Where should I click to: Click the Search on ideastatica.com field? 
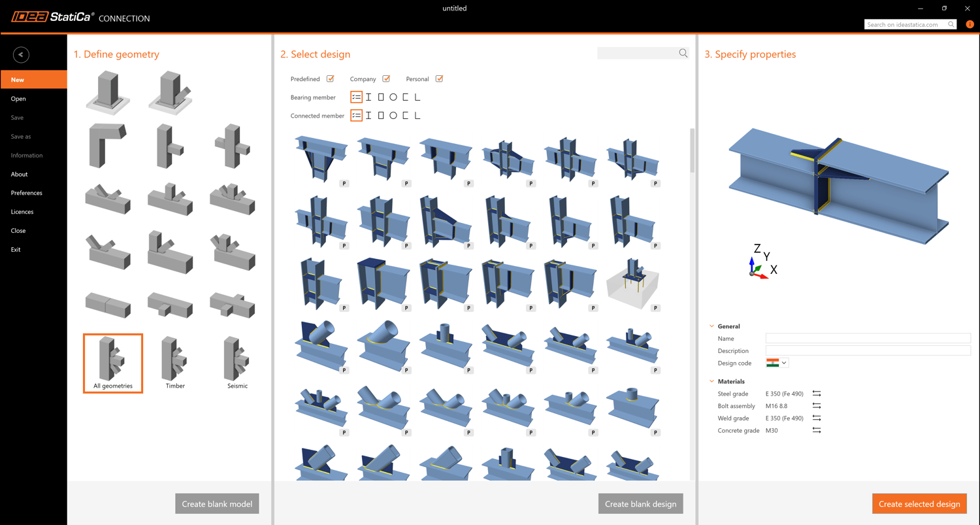click(906, 24)
